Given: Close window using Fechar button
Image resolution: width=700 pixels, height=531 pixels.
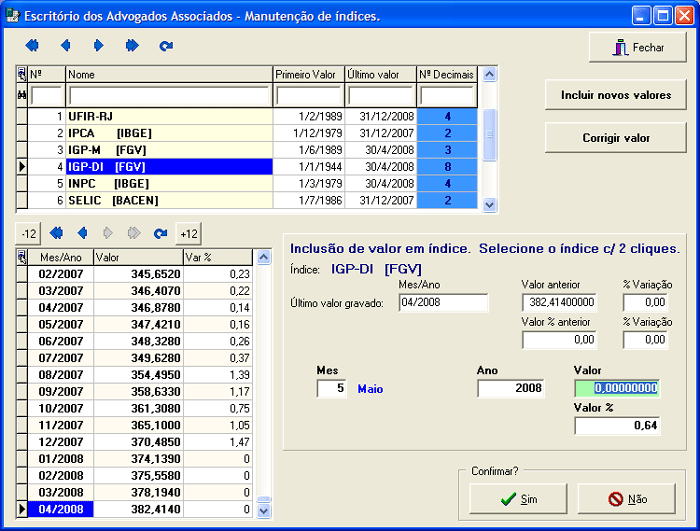Looking at the screenshot, I should [638, 47].
